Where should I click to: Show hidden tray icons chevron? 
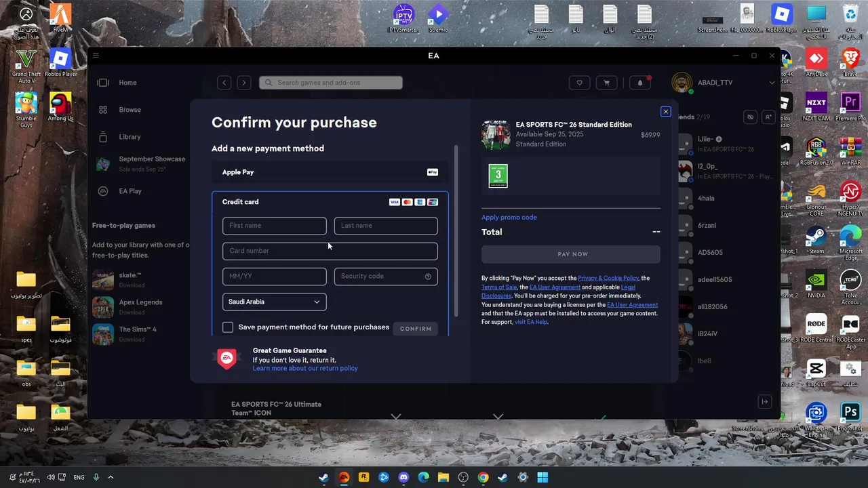tap(111, 477)
